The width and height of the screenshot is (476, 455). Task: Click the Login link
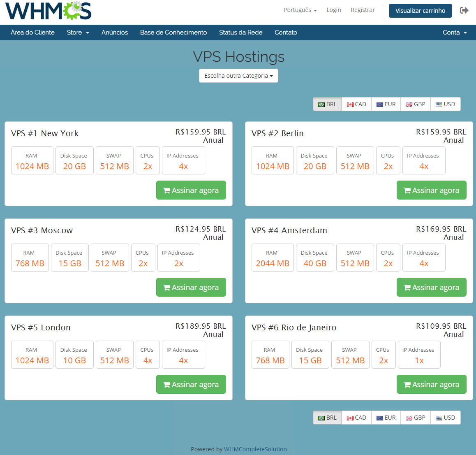click(x=334, y=10)
